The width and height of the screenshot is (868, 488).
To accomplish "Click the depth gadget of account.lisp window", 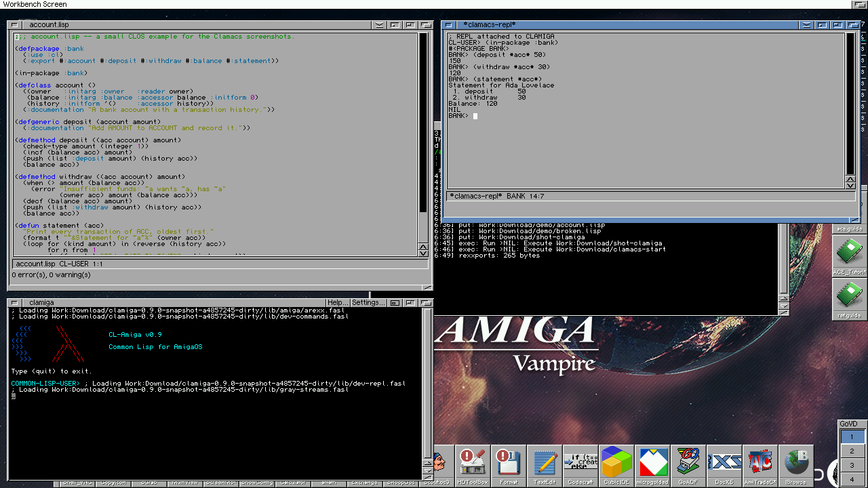I will click(425, 25).
